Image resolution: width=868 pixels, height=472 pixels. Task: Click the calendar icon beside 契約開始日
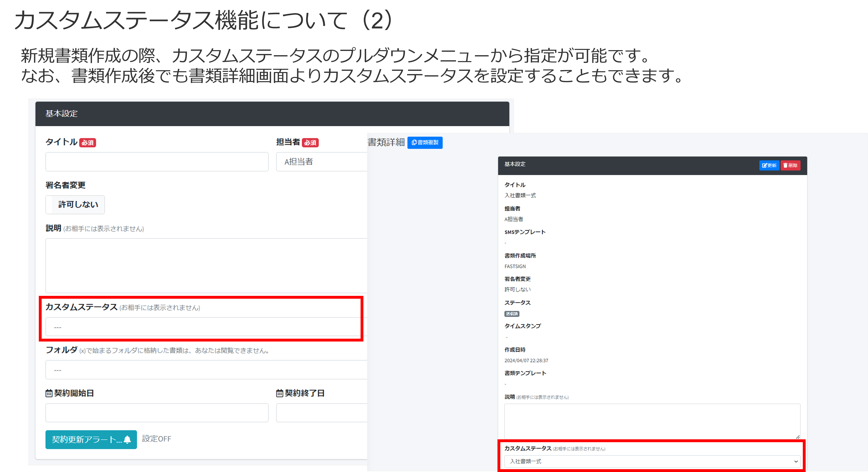(x=49, y=393)
